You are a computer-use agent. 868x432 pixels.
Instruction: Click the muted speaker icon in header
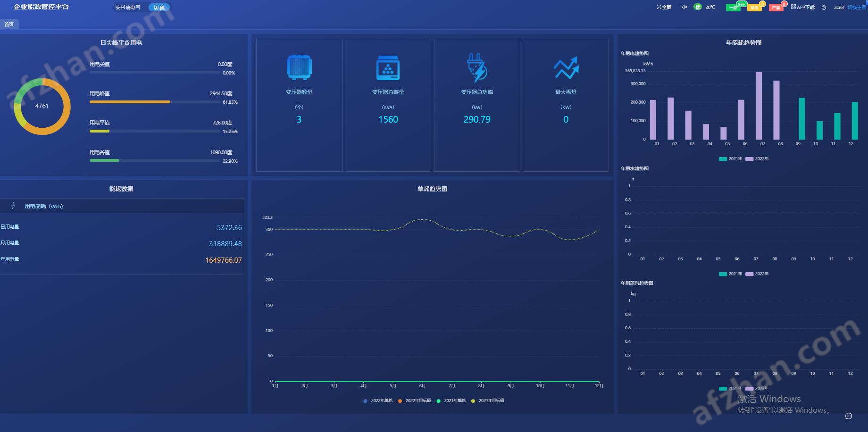(x=684, y=7)
